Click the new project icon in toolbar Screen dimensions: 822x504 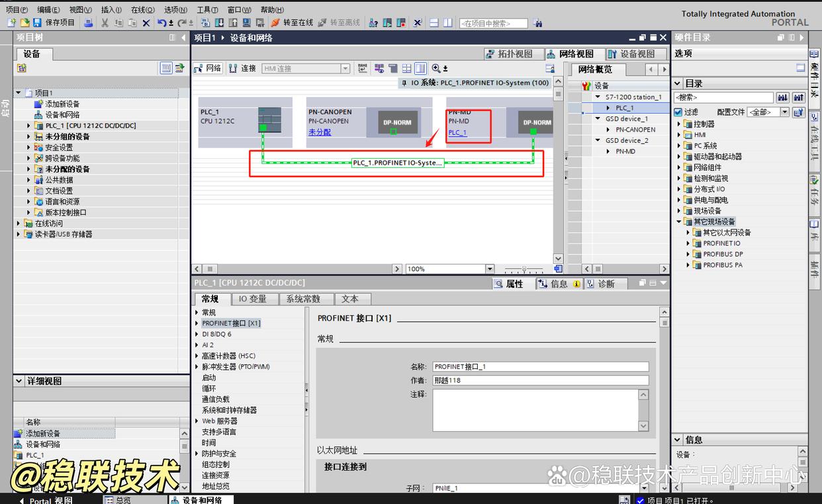point(11,22)
